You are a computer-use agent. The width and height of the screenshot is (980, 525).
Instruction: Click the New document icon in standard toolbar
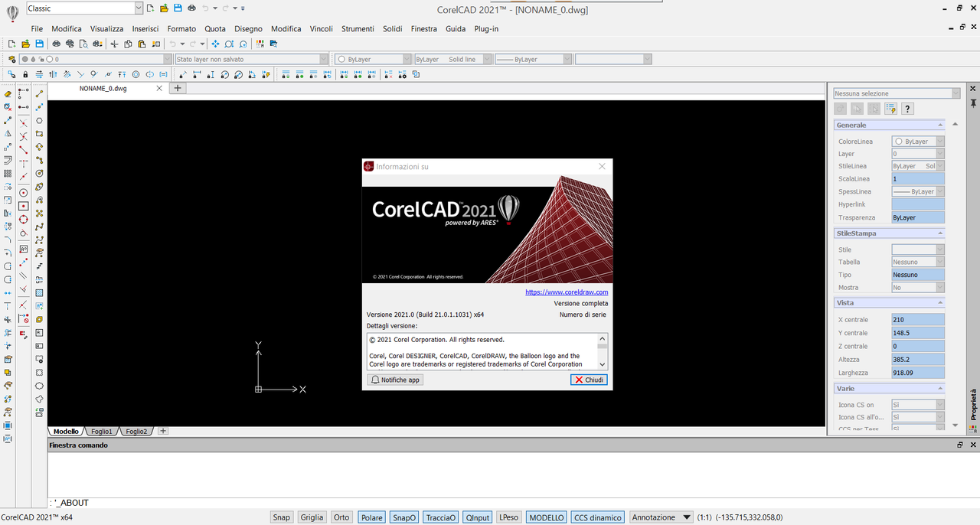point(11,44)
